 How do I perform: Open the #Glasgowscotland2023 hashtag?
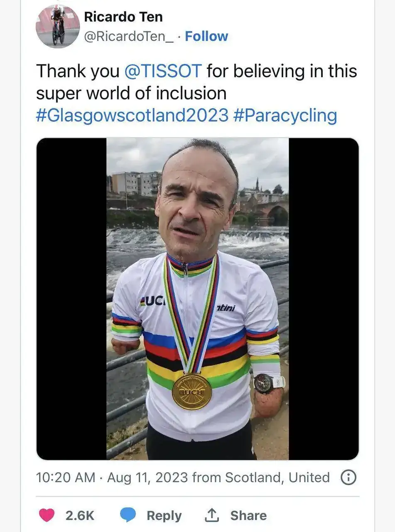click(132, 115)
